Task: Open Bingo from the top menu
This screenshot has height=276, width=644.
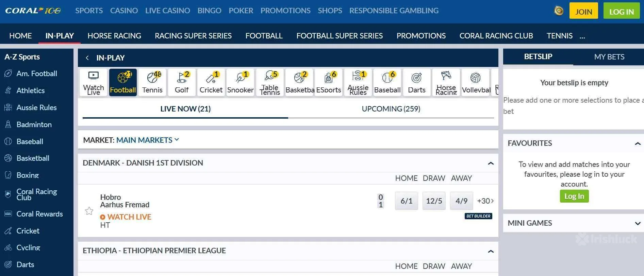Action: [x=209, y=11]
